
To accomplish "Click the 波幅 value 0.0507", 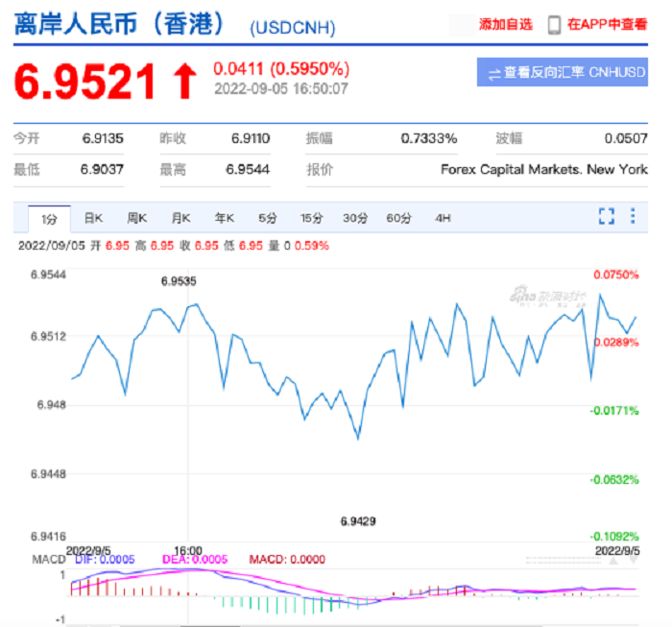I will click(626, 138).
